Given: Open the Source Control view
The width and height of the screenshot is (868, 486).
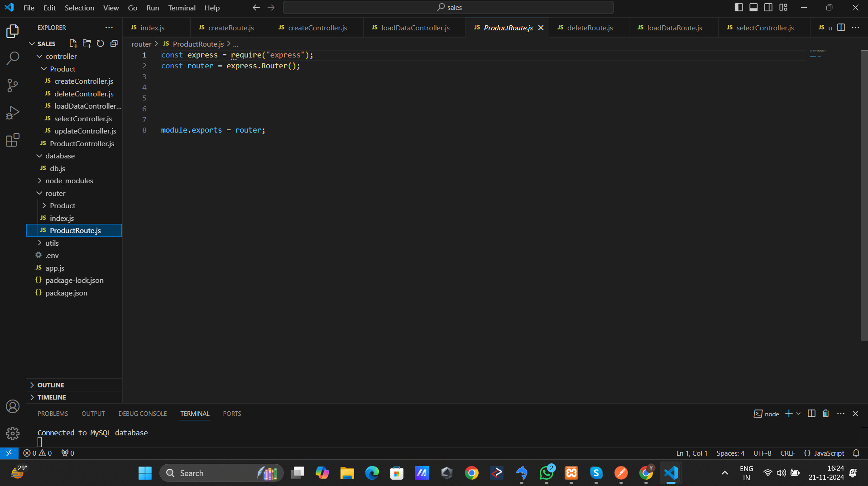Looking at the screenshot, I should 13,86.
